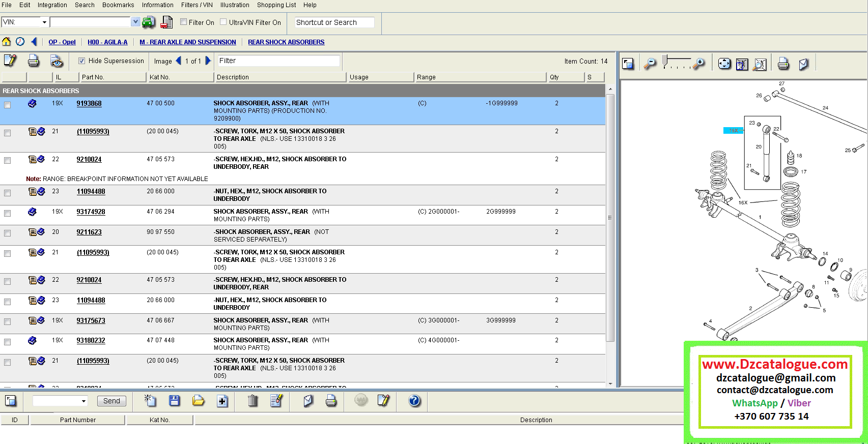This screenshot has width=868, height=444.
Task: Toggle the UltraVIN Filter On checkbox
Action: click(223, 22)
